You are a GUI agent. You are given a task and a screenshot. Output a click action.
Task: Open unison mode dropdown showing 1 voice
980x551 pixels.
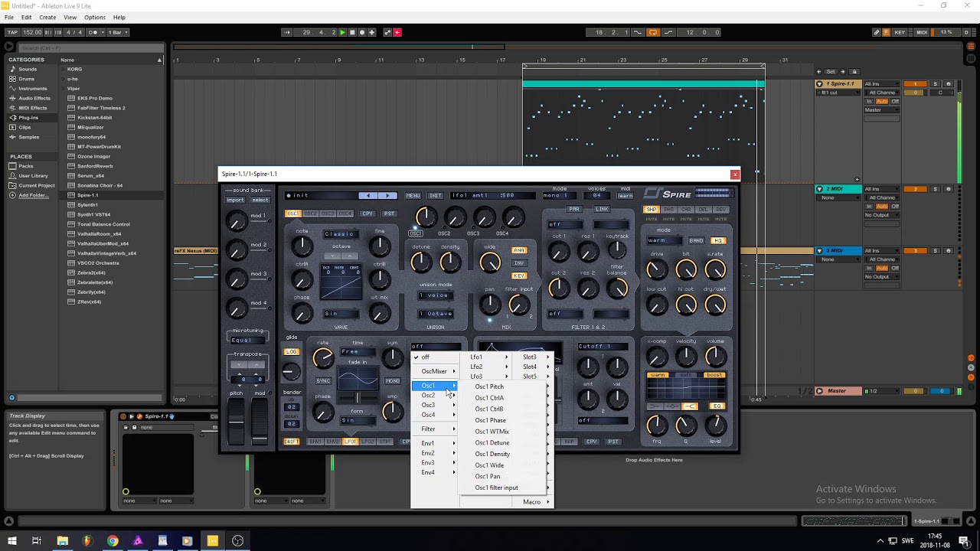point(435,295)
